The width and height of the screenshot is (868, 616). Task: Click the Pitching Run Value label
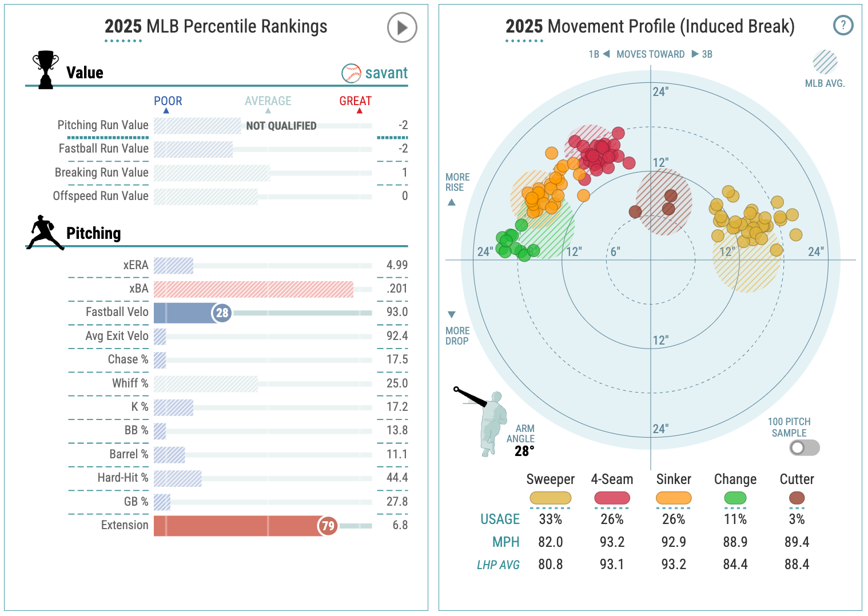pos(103,125)
